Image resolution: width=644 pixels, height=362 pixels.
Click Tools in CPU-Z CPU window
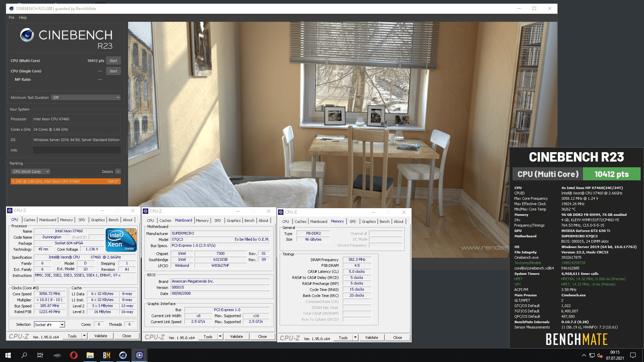coord(72,336)
